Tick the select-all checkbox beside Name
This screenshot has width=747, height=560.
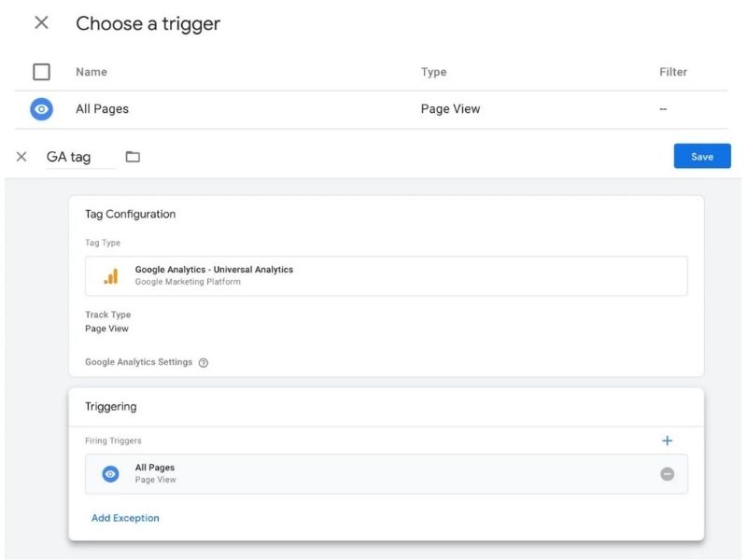41,72
